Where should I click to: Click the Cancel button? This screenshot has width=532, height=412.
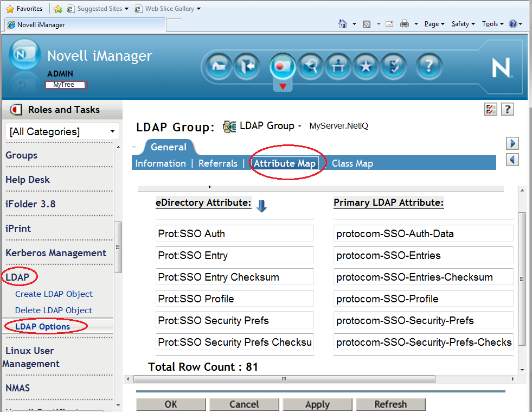pyautogui.click(x=244, y=404)
